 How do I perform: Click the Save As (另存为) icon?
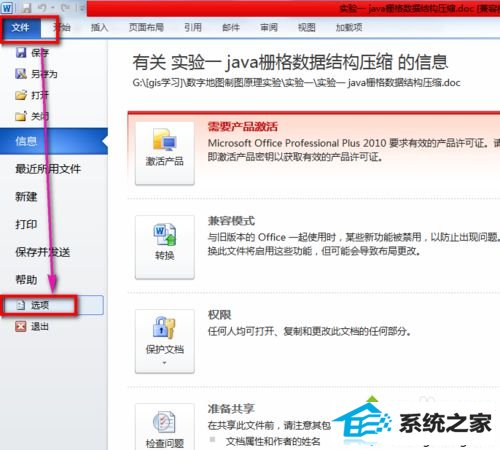tap(21, 74)
